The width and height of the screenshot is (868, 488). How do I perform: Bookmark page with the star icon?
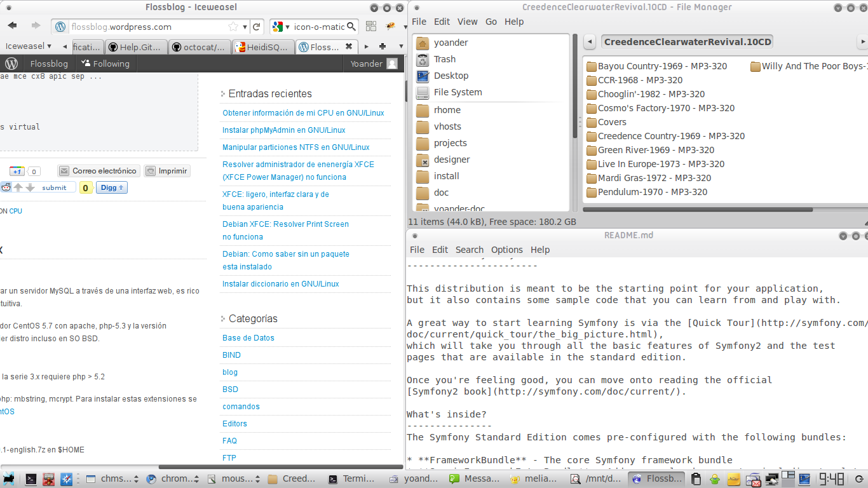tap(233, 27)
